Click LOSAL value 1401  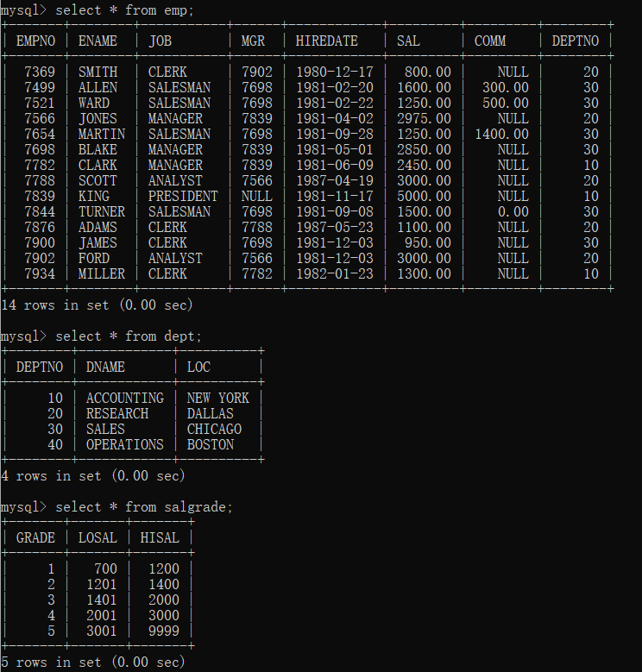pyautogui.click(x=102, y=600)
